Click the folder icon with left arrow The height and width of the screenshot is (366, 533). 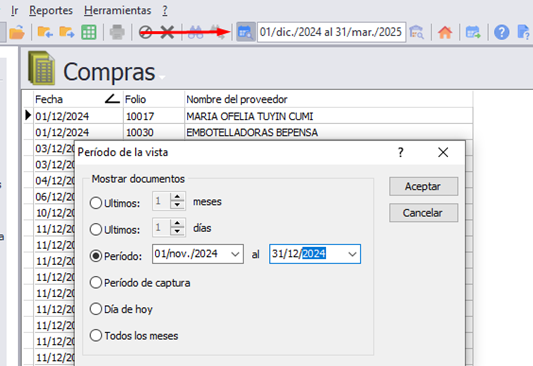pos(45,33)
